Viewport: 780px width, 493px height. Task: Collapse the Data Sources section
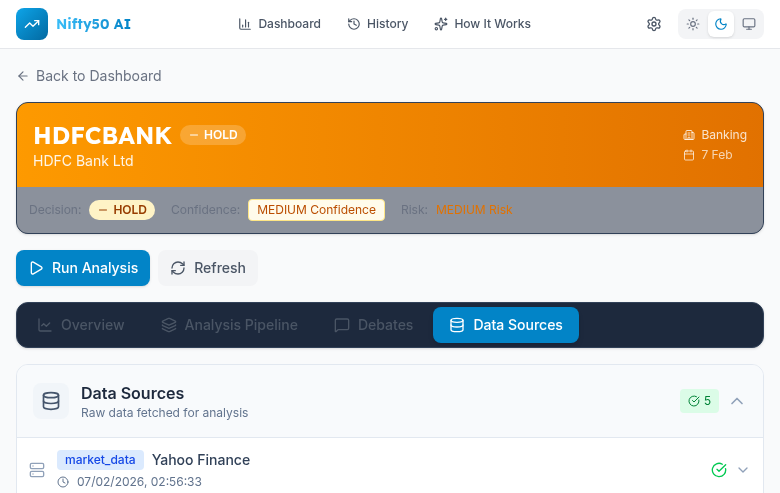[x=737, y=401]
